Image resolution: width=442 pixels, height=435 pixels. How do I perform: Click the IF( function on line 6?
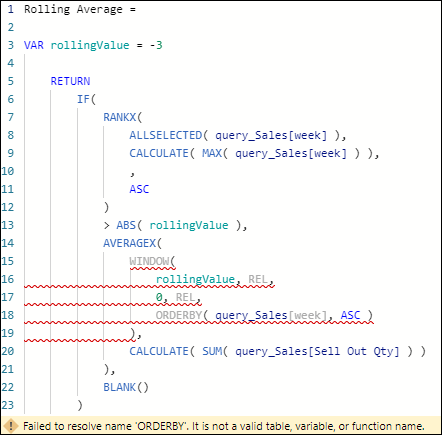[86, 99]
